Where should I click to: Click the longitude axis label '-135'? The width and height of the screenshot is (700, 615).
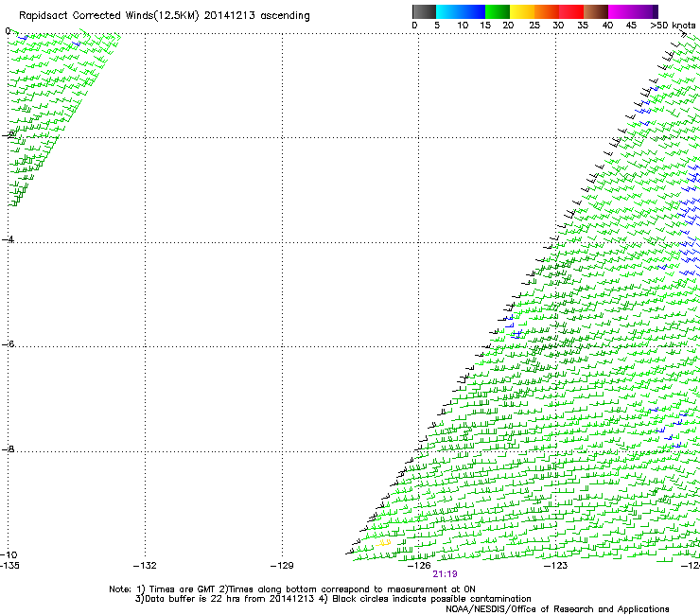(9, 566)
